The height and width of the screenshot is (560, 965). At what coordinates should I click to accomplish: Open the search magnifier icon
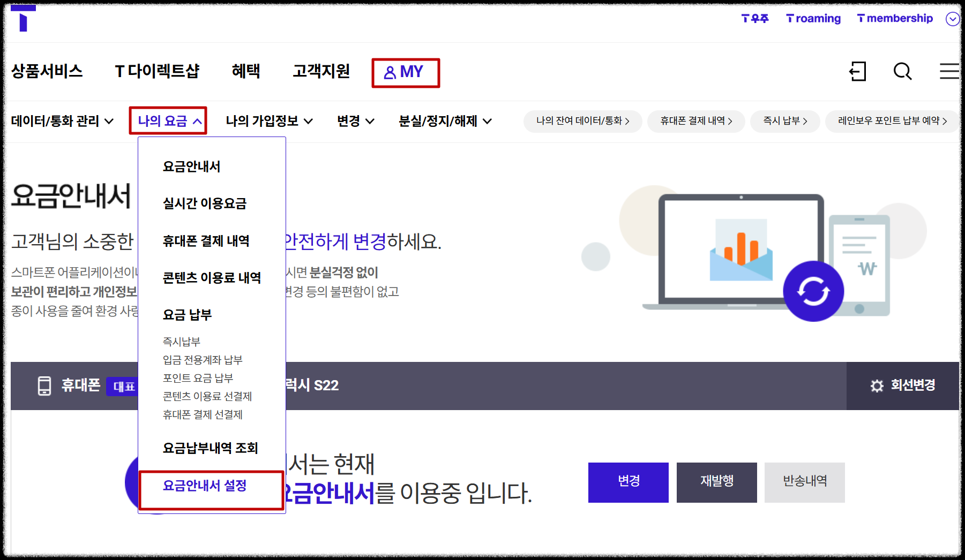click(902, 71)
